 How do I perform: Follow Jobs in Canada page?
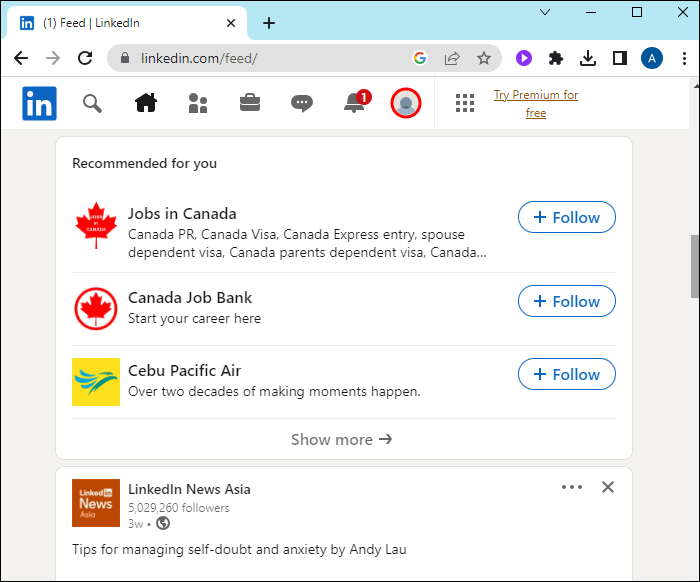(x=566, y=217)
